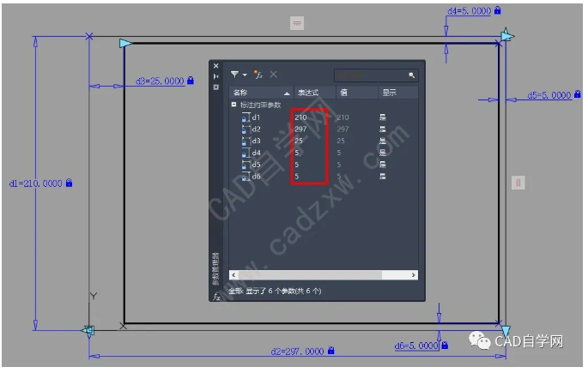Image resolution: width=588 pixels, height=373 pixels.
Task: Toggle the 是 display cell for d6
Action: coord(383,177)
